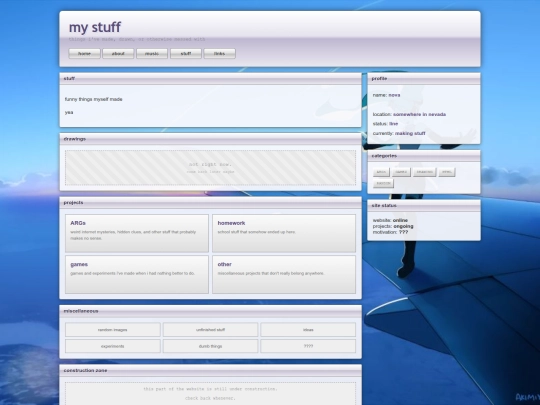The height and width of the screenshot is (405, 540).
Task: Click the 'drawings' section header
Action: click(x=210, y=139)
